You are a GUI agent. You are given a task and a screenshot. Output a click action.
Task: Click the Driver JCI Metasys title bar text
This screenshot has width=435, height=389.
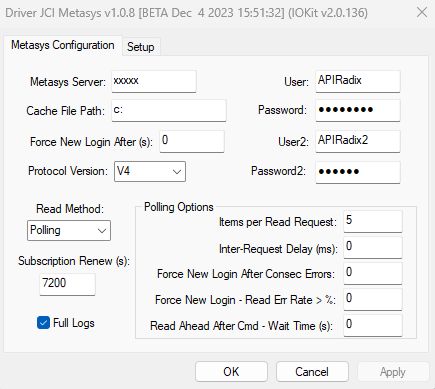point(187,13)
